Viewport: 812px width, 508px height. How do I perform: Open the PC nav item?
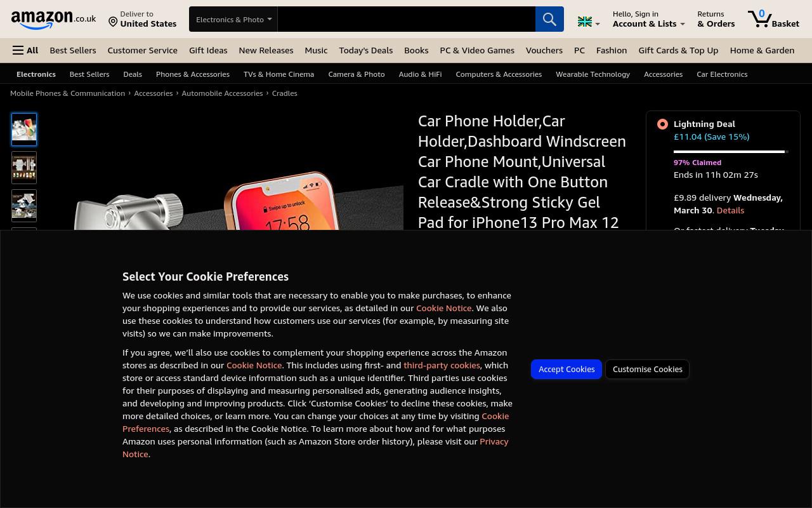579,50
